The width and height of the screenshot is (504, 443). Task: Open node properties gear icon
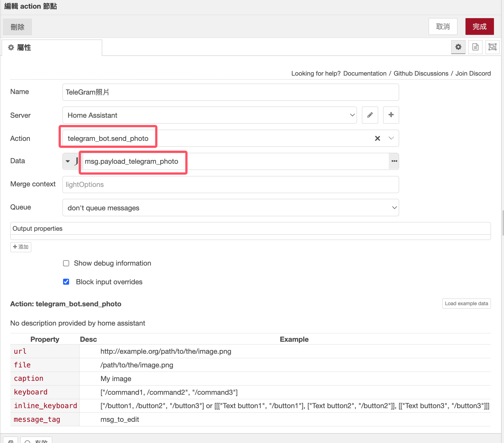[x=458, y=47]
